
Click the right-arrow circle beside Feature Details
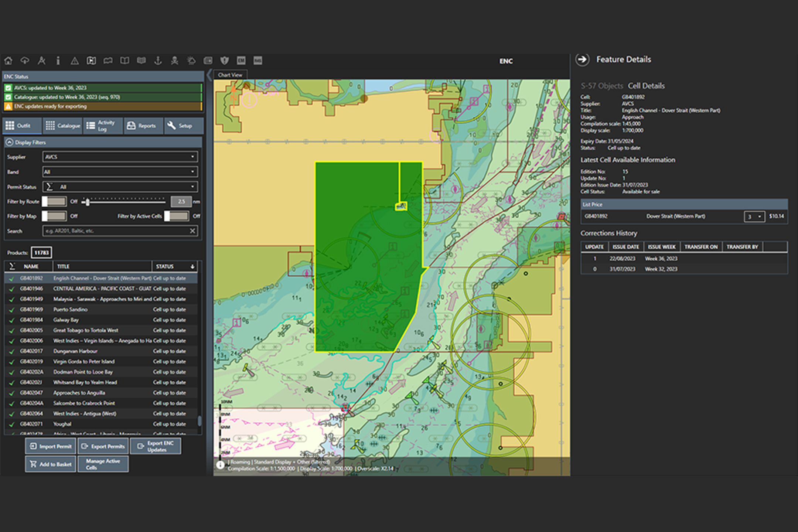tap(583, 59)
